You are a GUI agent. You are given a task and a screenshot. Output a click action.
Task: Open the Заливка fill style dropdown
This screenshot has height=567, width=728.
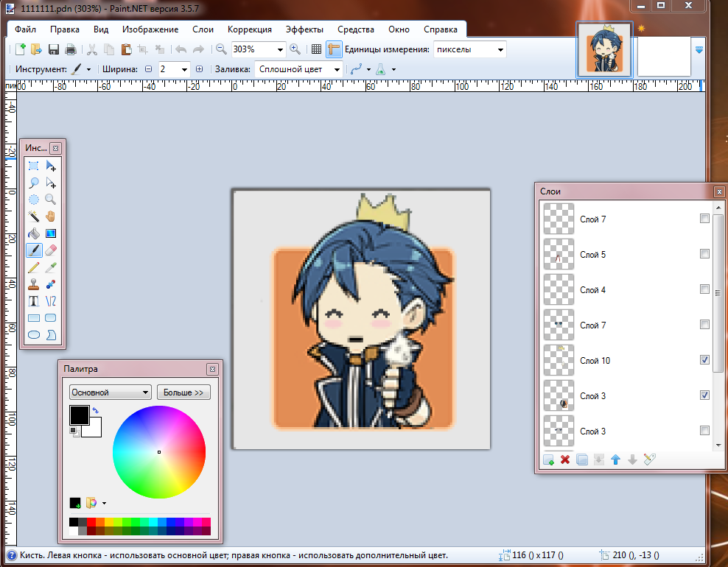click(337, 70)
